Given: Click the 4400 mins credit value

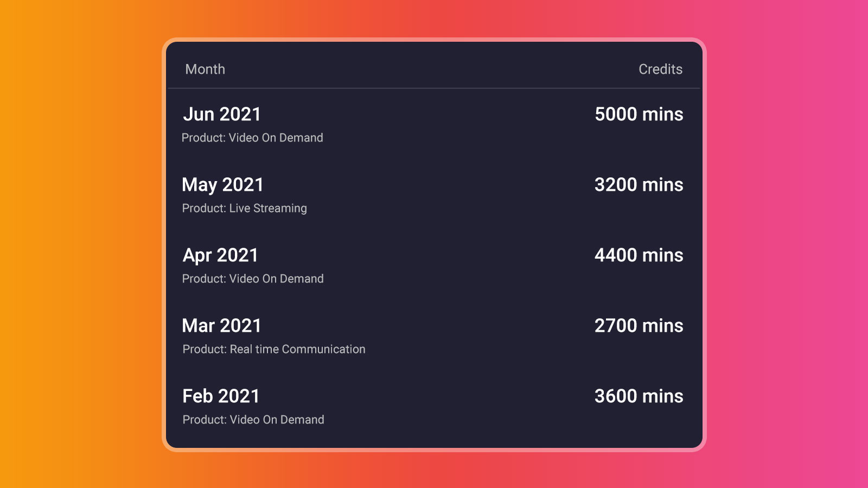Looking at the screenshot, I should coord(639,255).
